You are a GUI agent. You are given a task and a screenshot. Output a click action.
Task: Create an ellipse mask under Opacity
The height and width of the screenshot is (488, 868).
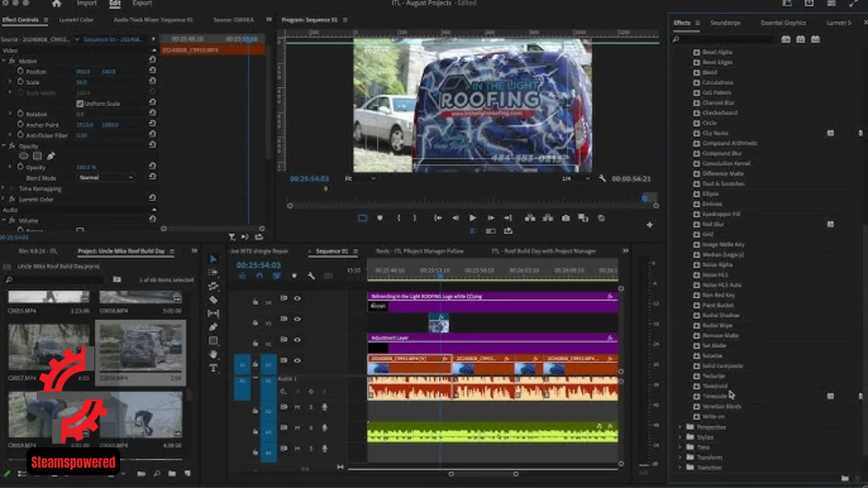click(x=24, y=156)
